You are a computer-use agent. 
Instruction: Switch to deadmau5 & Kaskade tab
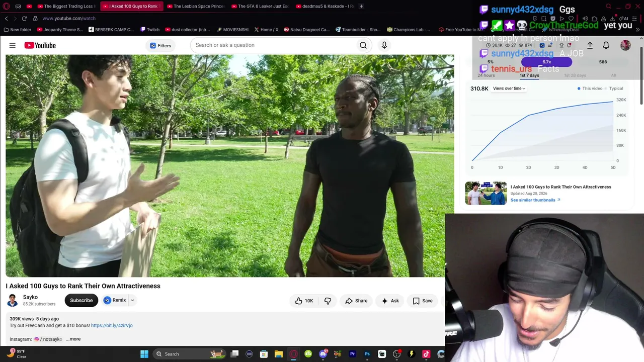[x=324, y=6]
